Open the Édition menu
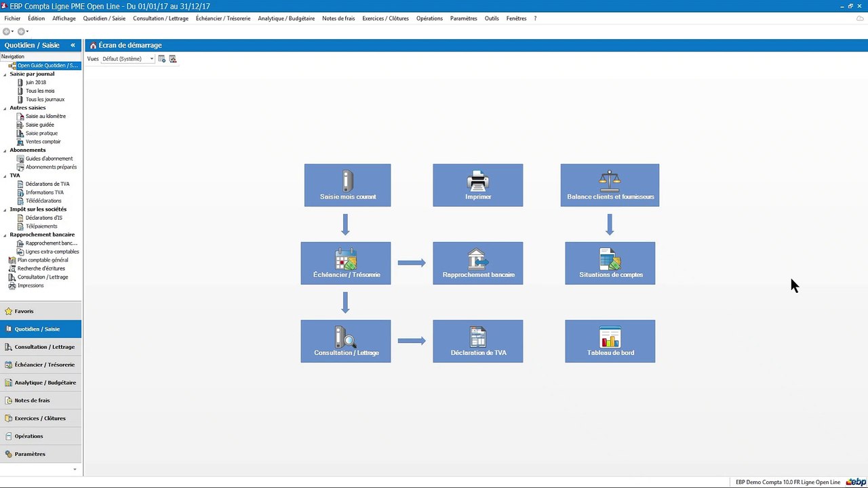 [36, 18]
